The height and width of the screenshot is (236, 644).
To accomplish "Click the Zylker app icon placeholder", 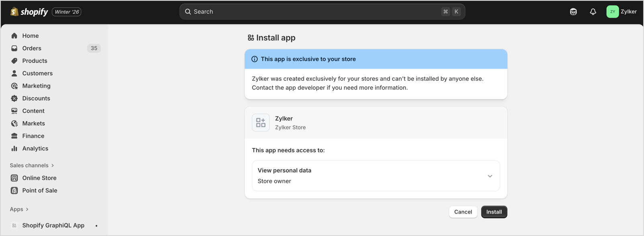I will coord(261,122).
